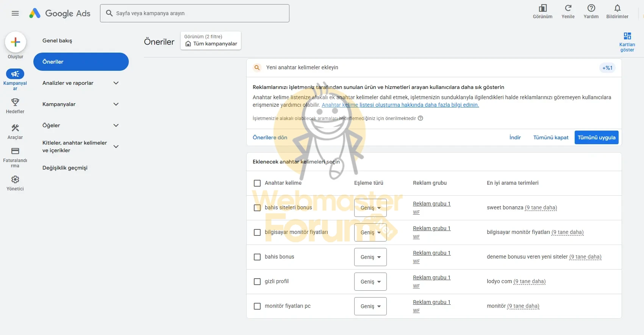
Task: Go to Genel bakış in side menu
Action: [57, 41]
